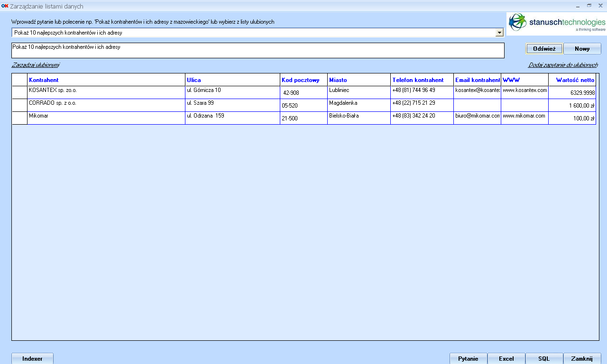Screen dimensions: 607x364
Task: Click postal code 21-500 cell
Action: pyautogui.click(x=304, y=118)
